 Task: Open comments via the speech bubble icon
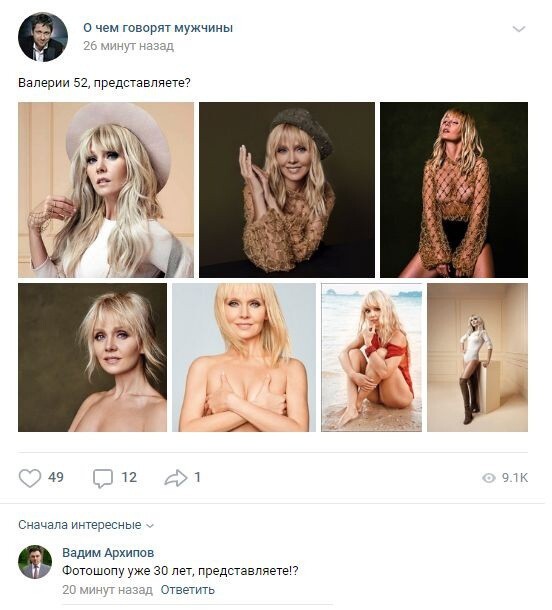(103, 478)
